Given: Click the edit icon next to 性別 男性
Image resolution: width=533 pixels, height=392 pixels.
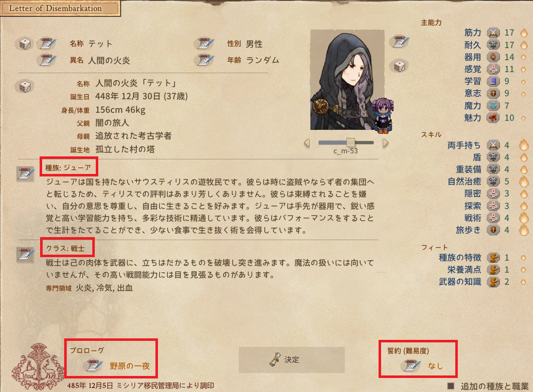Looking at the screenshot, I should point(205,44).
